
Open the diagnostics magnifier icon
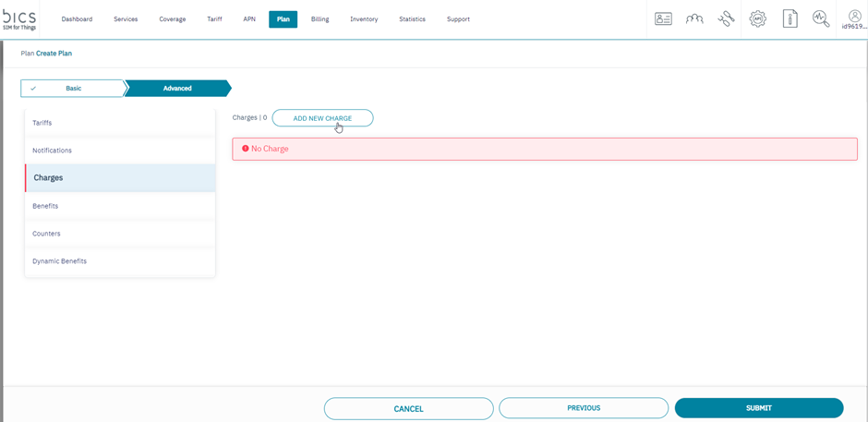pyautogui.click(x=821, y=18)
